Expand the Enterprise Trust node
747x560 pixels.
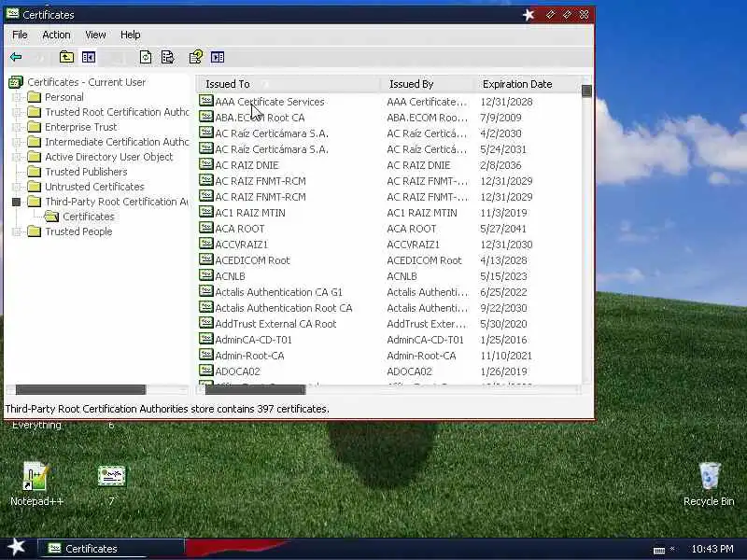(17, 127)
